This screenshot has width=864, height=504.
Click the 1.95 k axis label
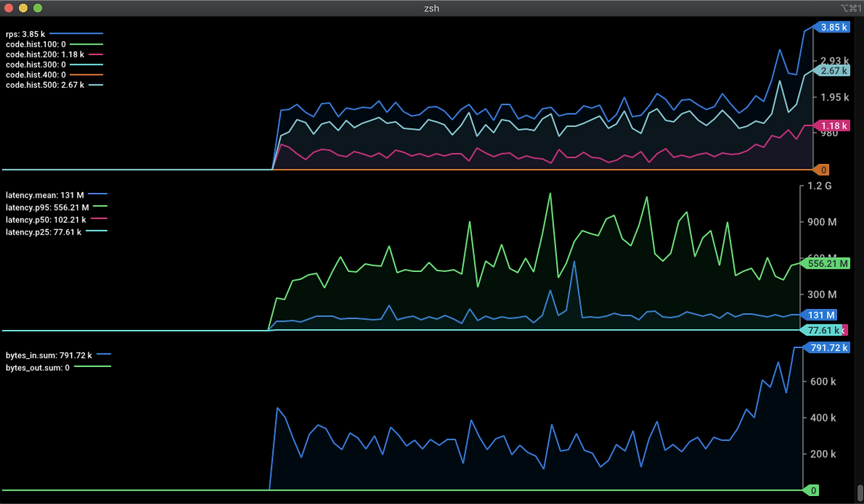(835, 97)
